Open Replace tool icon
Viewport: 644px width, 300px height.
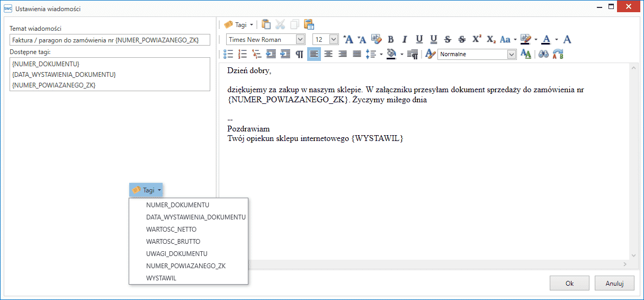pos(558,54)
